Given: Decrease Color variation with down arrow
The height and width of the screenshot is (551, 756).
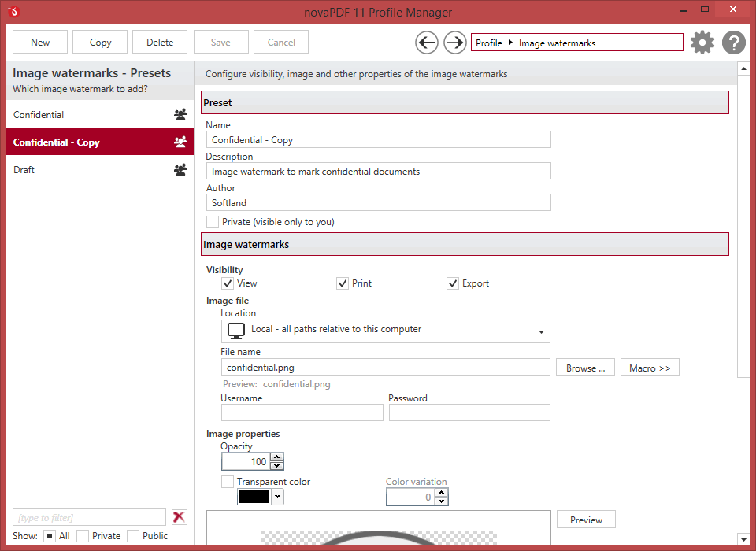Looking at the screenshot, I should click(442, 501).
